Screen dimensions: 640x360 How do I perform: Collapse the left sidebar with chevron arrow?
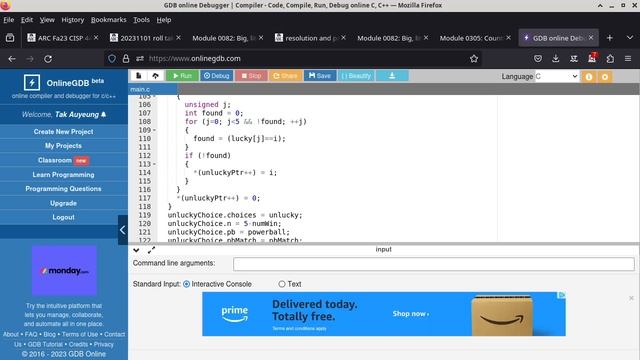(122, 230)
